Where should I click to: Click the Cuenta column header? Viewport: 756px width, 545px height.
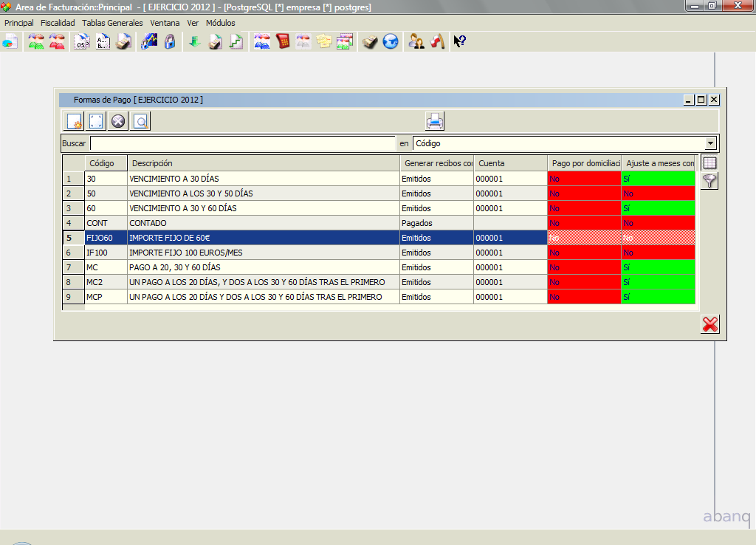click(511, 163)
